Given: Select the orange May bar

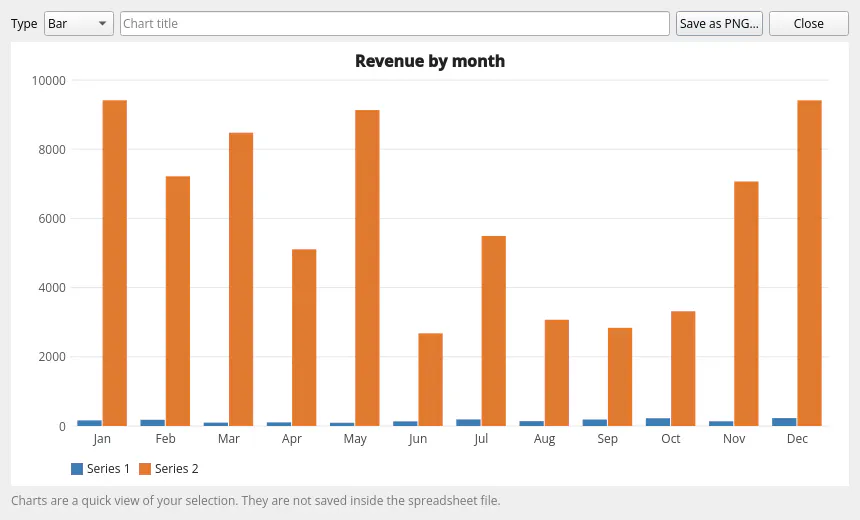Looking at the screenshot, I should 367,268.
